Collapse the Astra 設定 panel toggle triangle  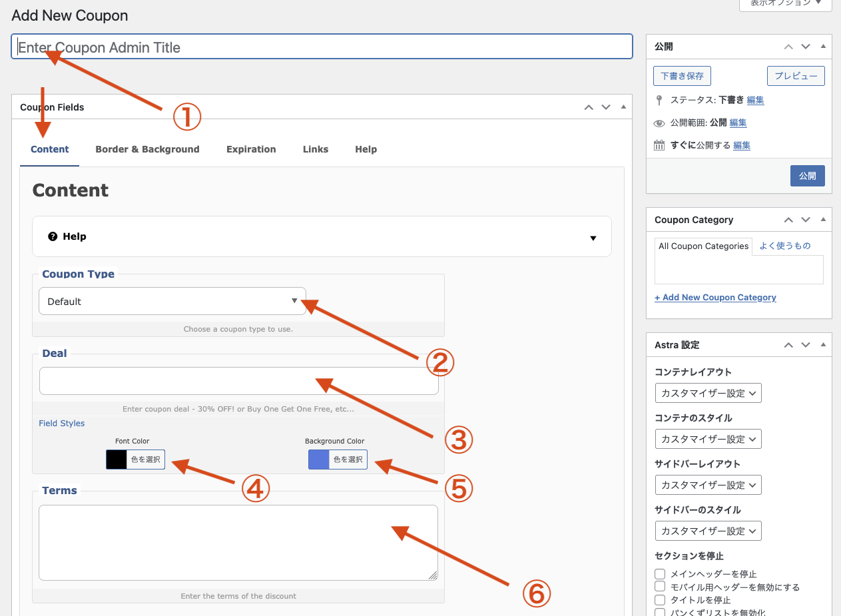coord(823,345)
